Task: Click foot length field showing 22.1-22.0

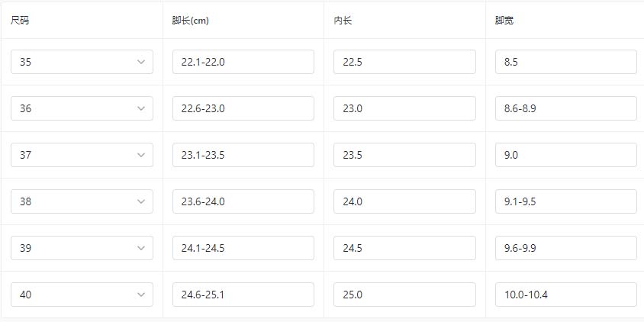Action: pyautogui.click(x=243, y=62)
